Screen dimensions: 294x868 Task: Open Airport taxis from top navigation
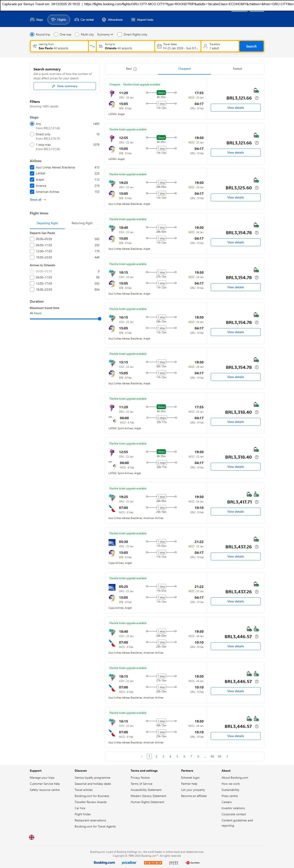142,20
